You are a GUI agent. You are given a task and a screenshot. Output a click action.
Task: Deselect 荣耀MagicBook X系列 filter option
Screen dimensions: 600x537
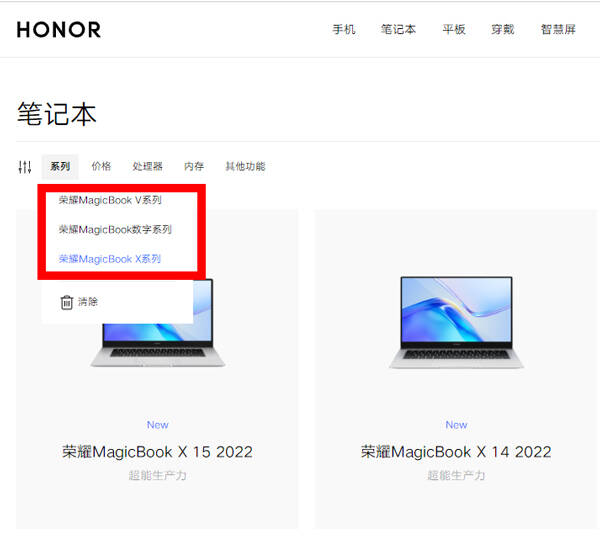[x=110, y=259]
